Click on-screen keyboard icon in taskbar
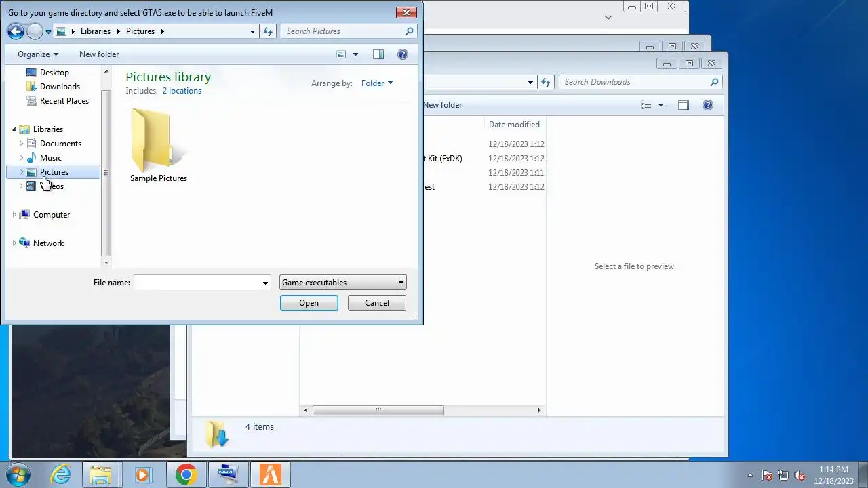Image resolution: width=868 pixels, height=488 pixels. (228, 474)
